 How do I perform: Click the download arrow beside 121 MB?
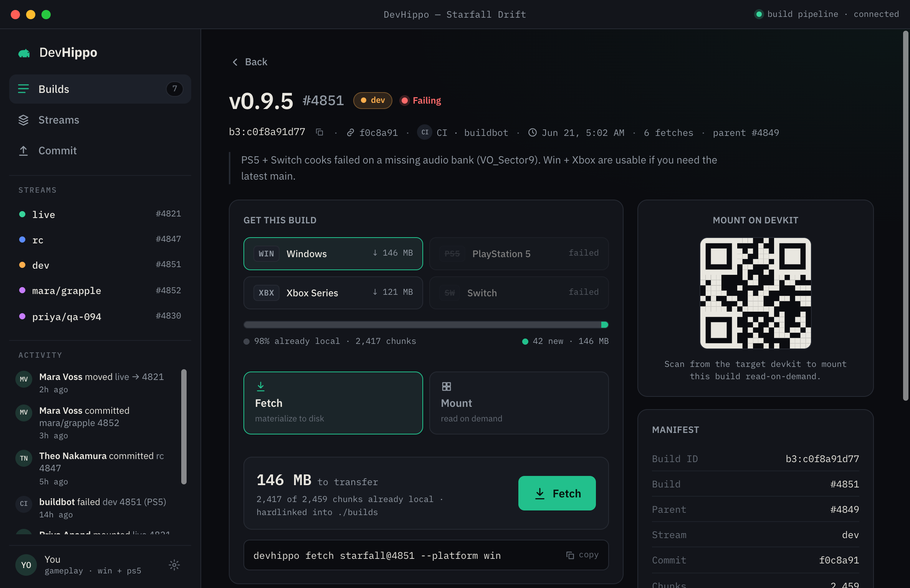[375, 292]
